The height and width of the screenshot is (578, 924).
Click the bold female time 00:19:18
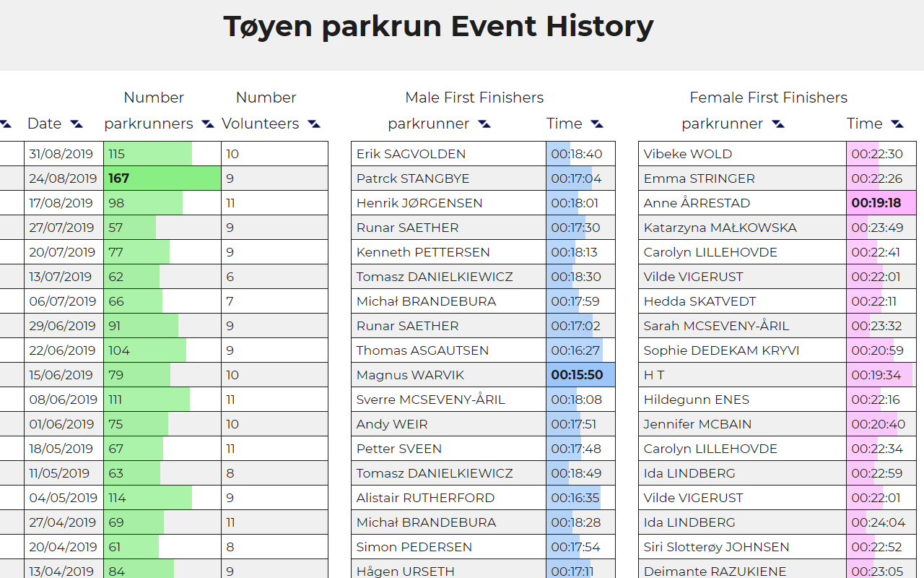pyautogui.click(x=881, y=203)
